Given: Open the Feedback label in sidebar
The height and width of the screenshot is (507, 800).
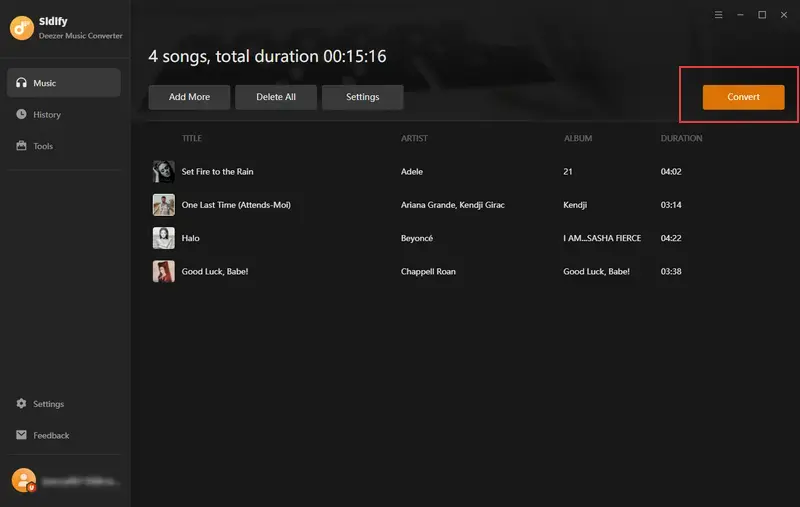Looking at the screenshot, I should [x=51, y=436].
